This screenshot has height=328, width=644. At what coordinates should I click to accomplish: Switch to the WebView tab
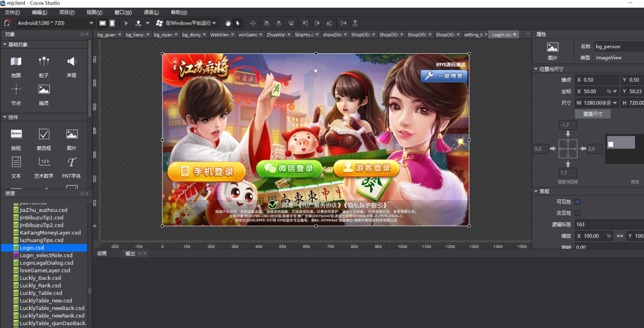tap(220, 35)
